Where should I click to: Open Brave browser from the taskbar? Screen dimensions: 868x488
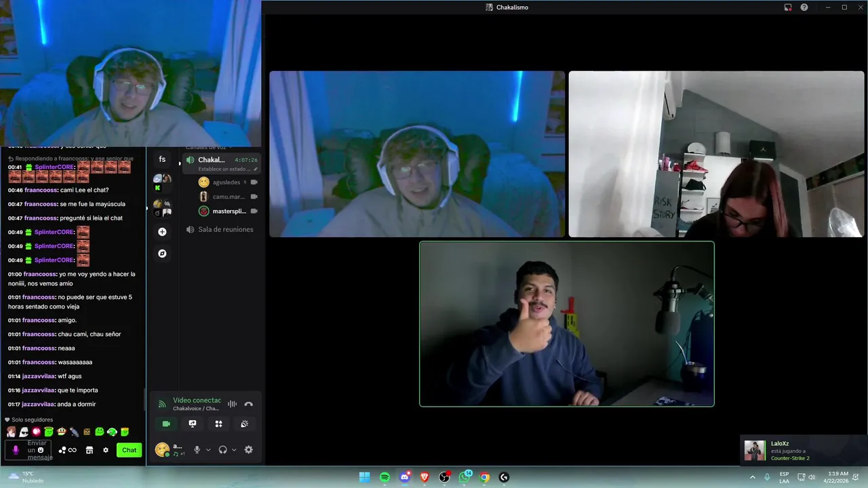pos(425,477)
